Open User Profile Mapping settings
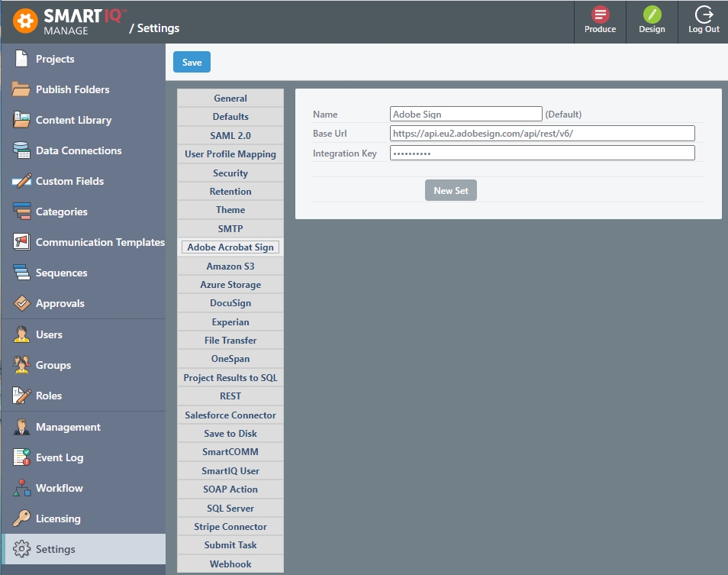 click(x=230, y=153)
